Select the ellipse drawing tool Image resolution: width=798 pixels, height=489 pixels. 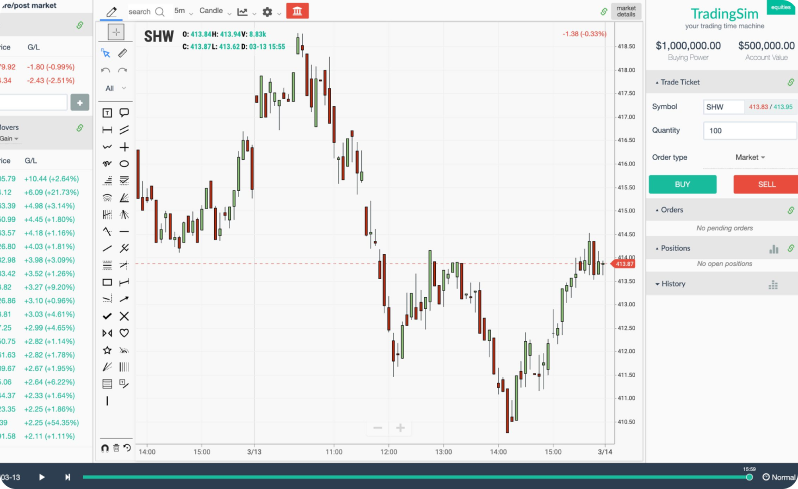[124, 164]
